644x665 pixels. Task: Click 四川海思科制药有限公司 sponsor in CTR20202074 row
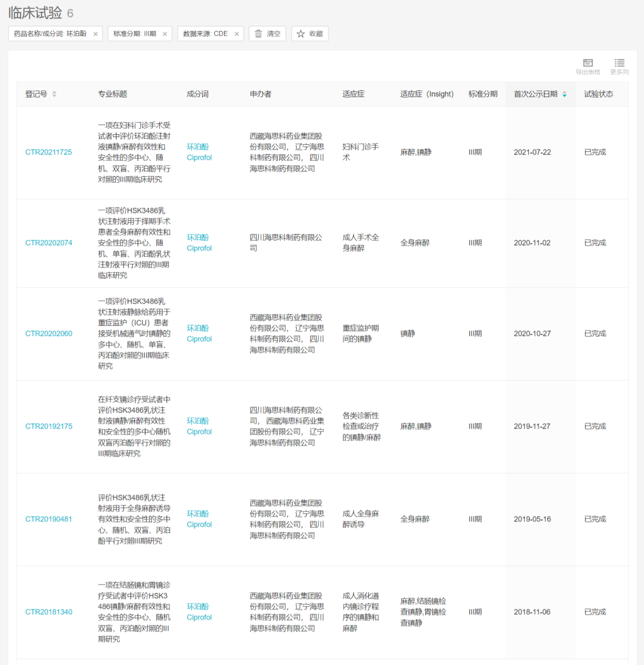tap(286, 243)
